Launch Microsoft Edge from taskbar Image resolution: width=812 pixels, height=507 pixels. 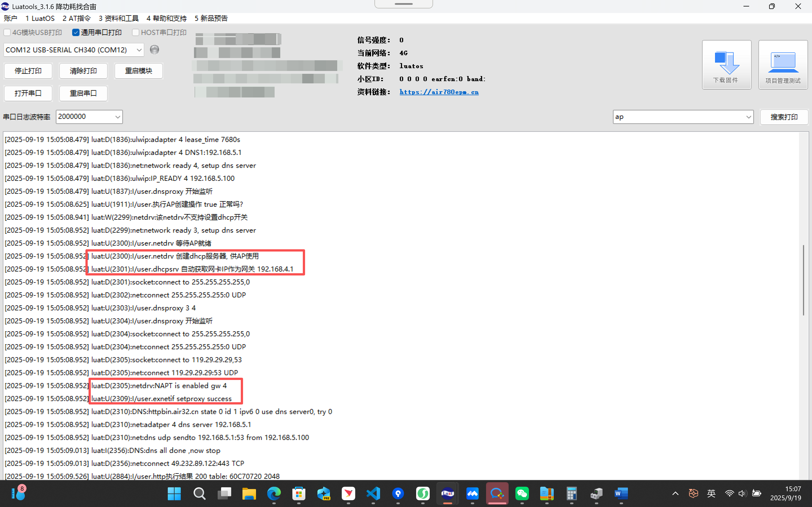coord(274,493)
